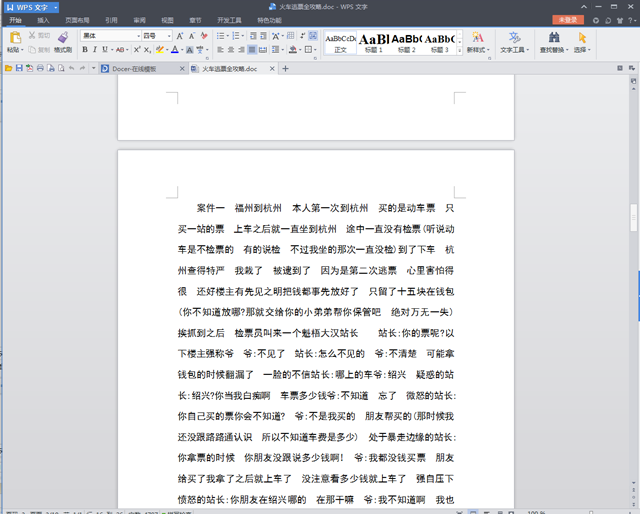Click the decrease indent icon

pos(253,36)
